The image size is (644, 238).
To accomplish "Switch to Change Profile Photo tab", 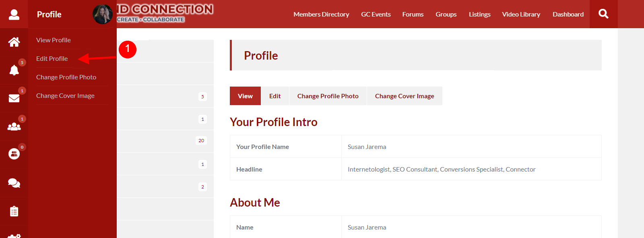I will pyautogui.click(x=328, y=96).
